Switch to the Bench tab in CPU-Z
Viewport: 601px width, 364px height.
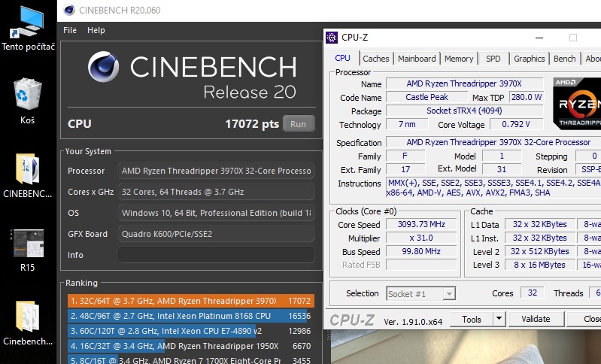coord(564,59)
